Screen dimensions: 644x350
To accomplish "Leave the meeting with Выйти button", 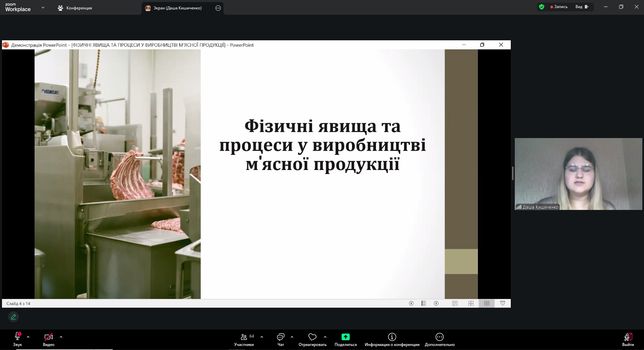I will (x=628, y=339).
